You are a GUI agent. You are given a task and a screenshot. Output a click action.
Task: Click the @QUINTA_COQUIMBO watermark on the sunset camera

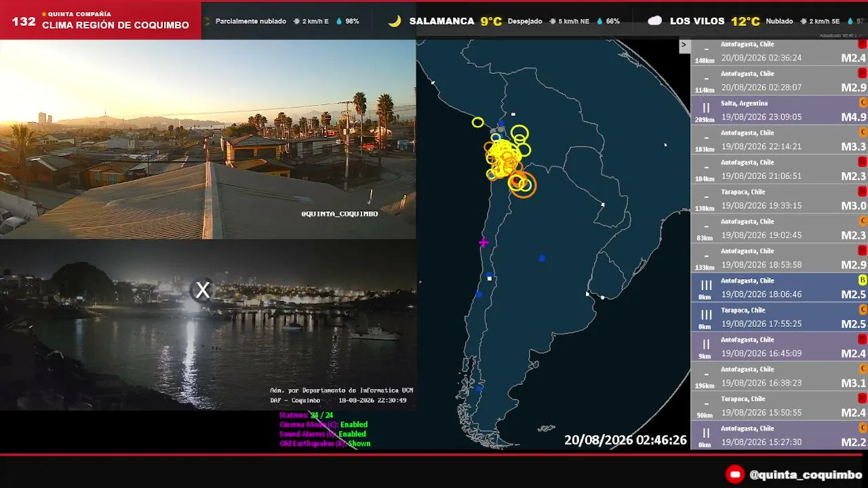(x=339, y=213)
